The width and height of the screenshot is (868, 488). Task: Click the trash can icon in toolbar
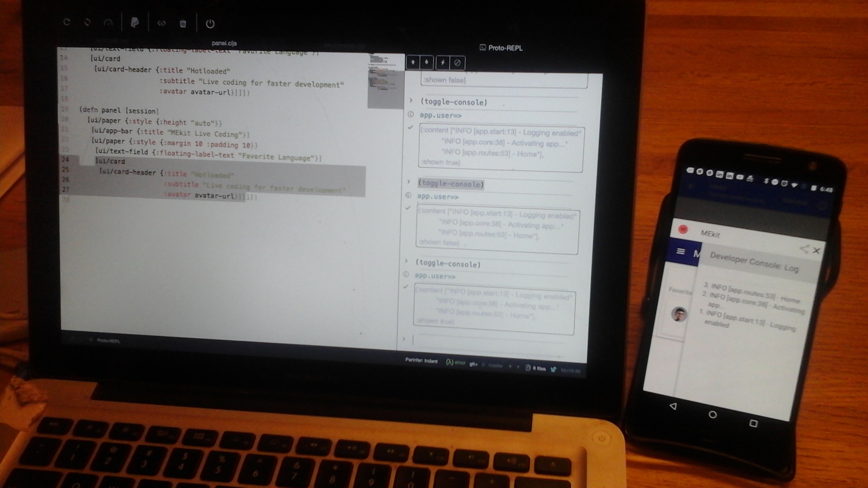tap(183, 24)
